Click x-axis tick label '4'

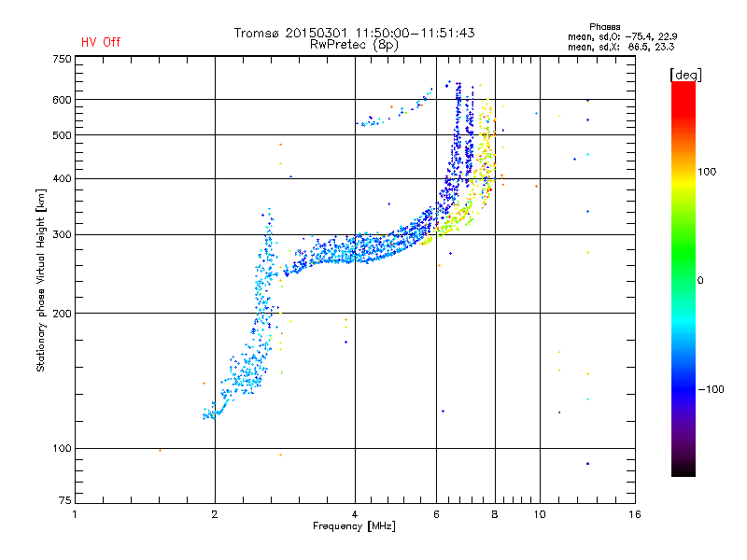(355, 514)
